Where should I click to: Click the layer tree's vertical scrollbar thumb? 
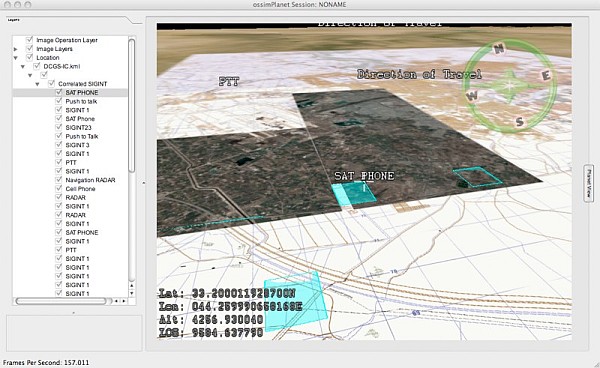pos(132,105)
